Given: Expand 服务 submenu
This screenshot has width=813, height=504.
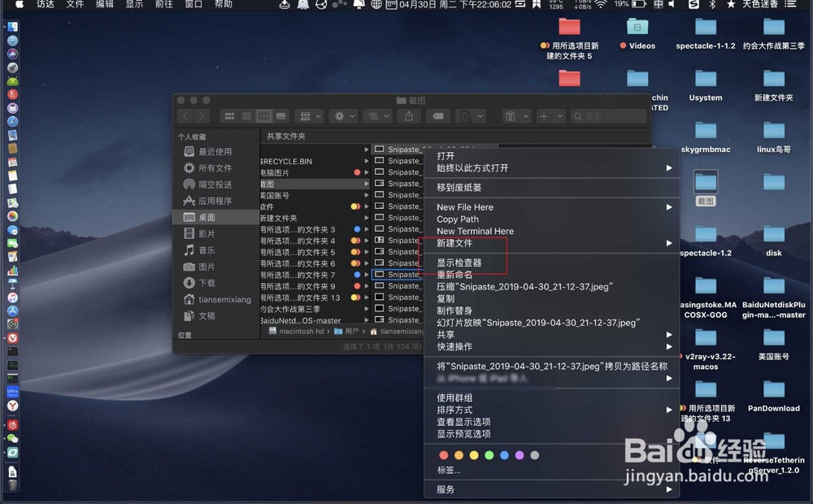Looking at the screenshot, I should tap(552, 489).
